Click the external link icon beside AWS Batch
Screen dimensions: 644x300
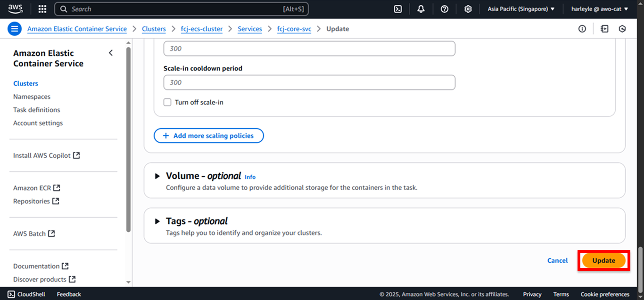[51, 233]
